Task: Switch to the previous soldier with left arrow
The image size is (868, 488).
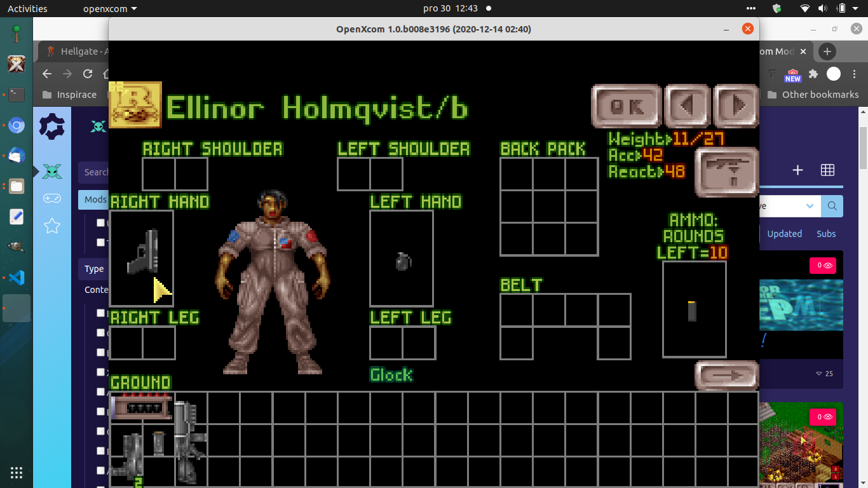Action: [x=688, y=106]
